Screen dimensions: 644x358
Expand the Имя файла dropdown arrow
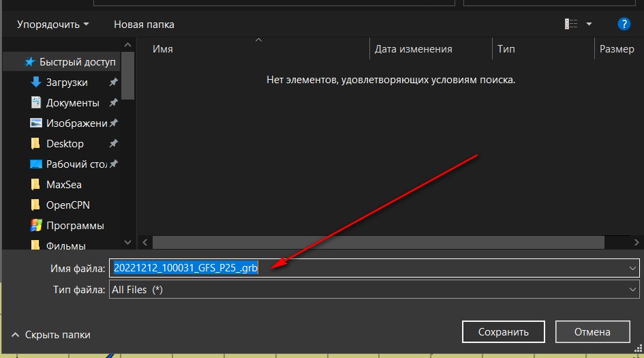click(632, 268)
